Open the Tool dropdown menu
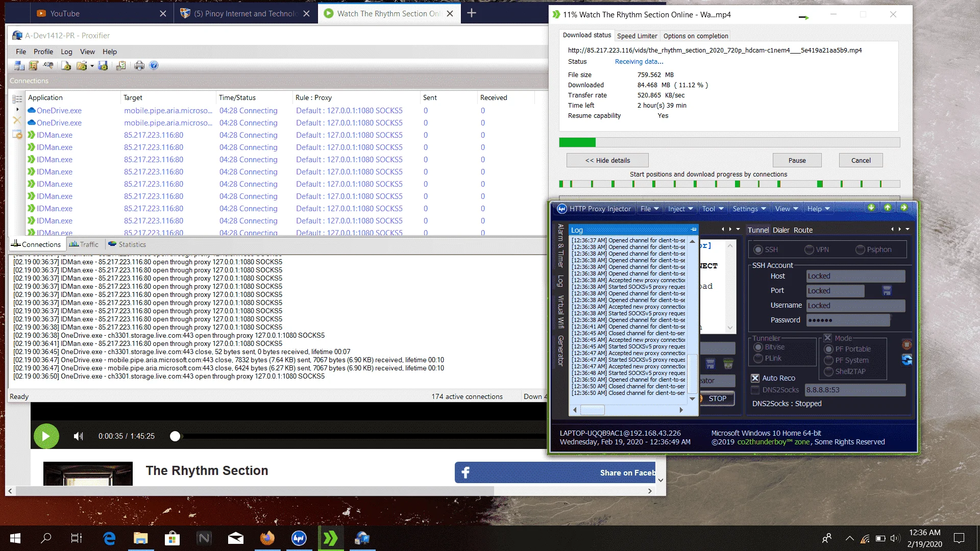 pos(713,209)
